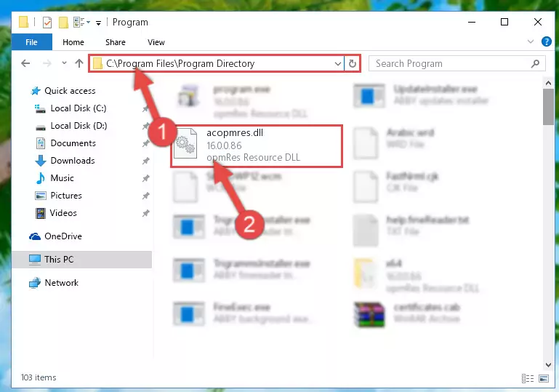Screen dimensions: 559x392
Task: Open Customize Quick Access Toolbar dropdown
Action: coord(98,23)
